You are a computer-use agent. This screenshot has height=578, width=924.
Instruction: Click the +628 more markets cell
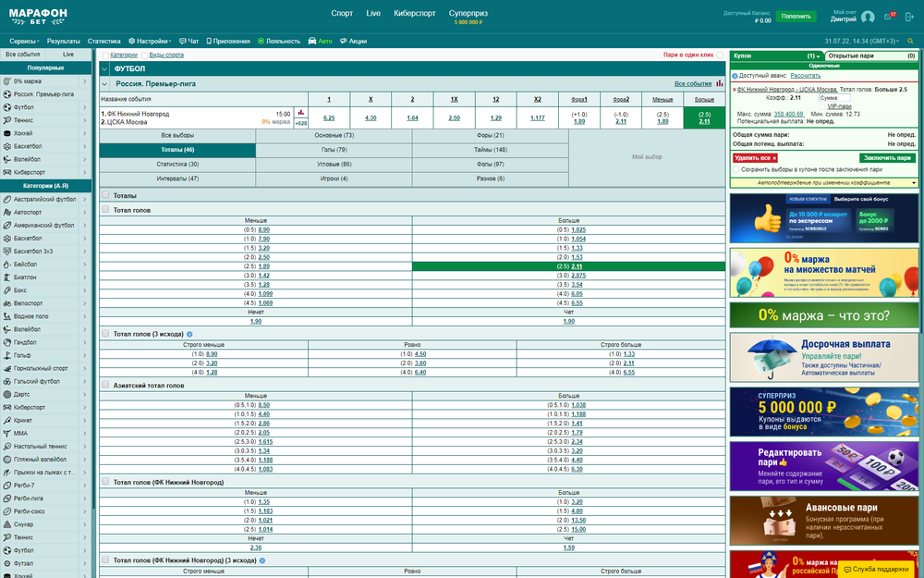click(300, 123)
